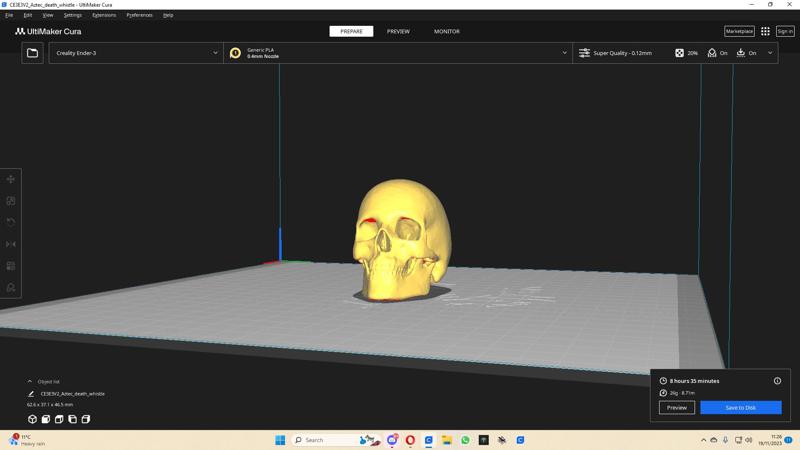Image resolution: width=800 pixels, height=450 pixels.
Task: Click the print settings sliders icon
Action: [x=584, y=53]
